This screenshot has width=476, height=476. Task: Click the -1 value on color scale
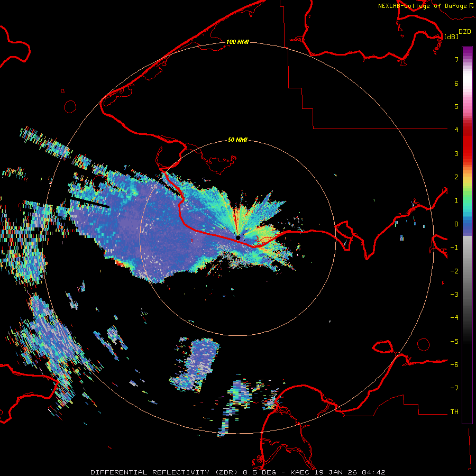point(454,248)
